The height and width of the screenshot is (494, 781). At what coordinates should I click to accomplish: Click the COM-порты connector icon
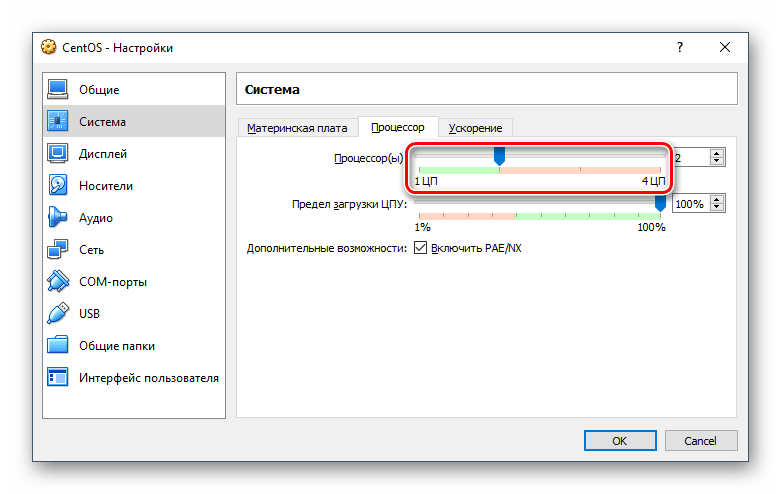coord(58,281)
